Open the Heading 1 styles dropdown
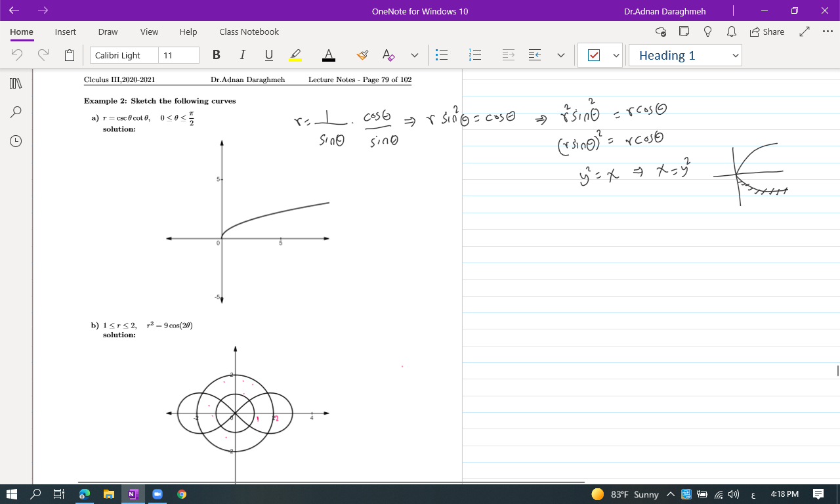The height and width of the screenshot is (504, 840). coord(685,55)
